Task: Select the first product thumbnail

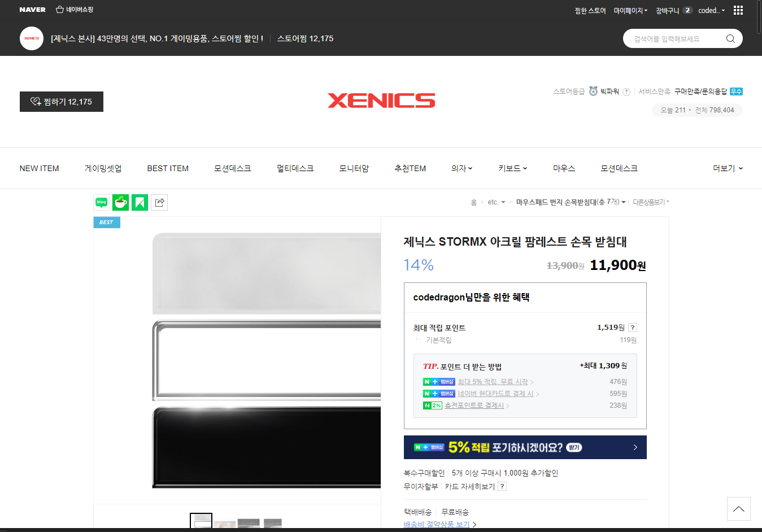Action: pos(201,521)
